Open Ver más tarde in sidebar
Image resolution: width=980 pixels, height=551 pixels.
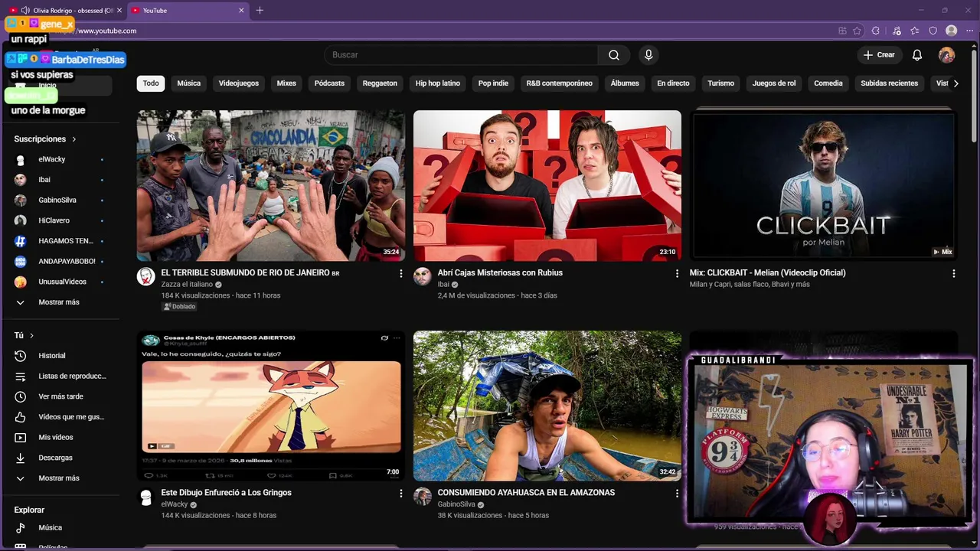(x=61, y=396)
